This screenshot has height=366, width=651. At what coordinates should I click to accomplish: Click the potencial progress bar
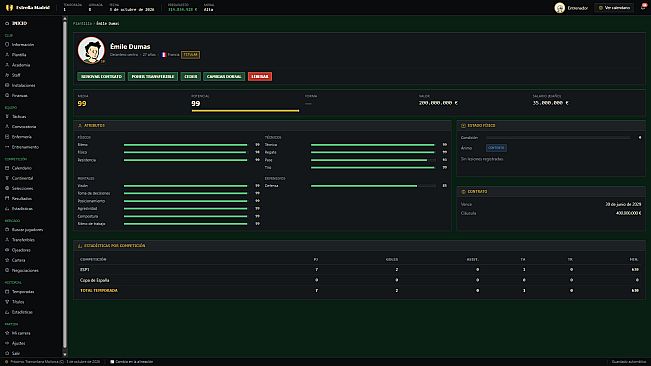click(245, 111)
